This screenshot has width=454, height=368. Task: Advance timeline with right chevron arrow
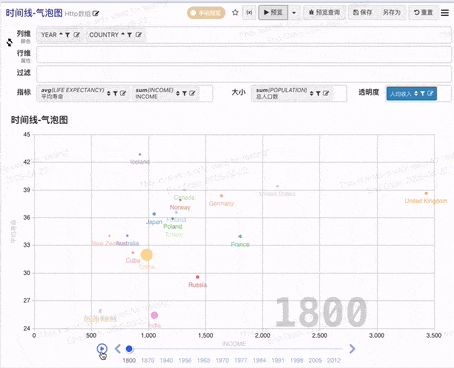(x=352, y=349)
